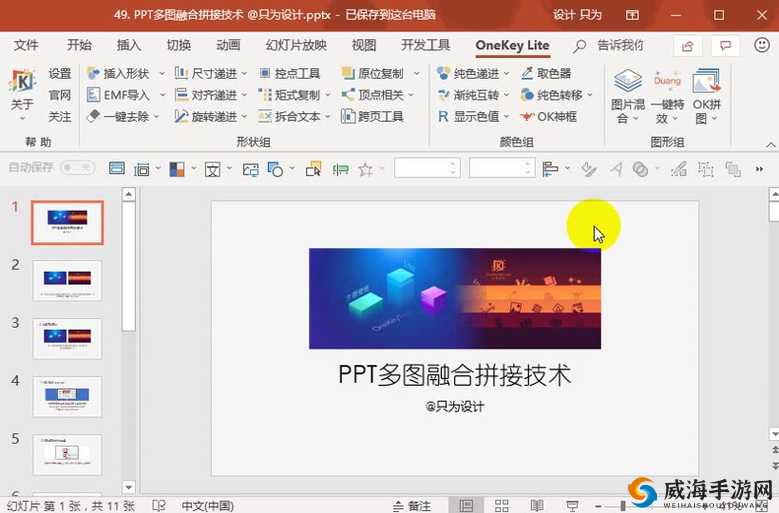Screen dimensions: 779x513
Task: Expand 尺寸递进 dropdown arrow
Action: (244, 74)
